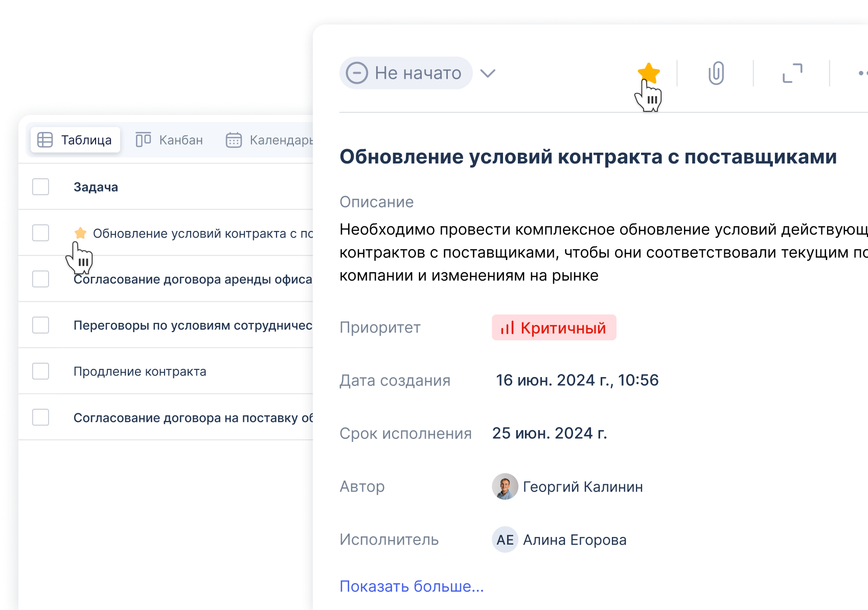This screenshot has height=610, width=868.
Task: Open the more options ellipsis menu
Action: tap(862, 73)
